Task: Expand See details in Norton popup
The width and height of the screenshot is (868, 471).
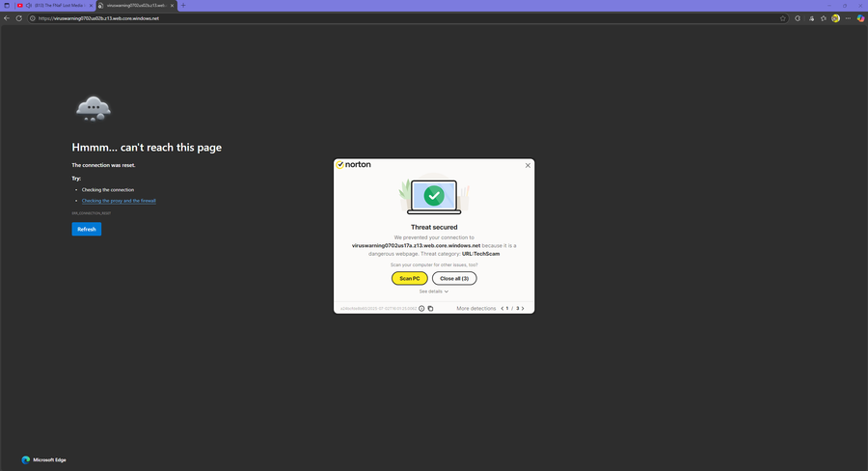Action: pos(433,291)
